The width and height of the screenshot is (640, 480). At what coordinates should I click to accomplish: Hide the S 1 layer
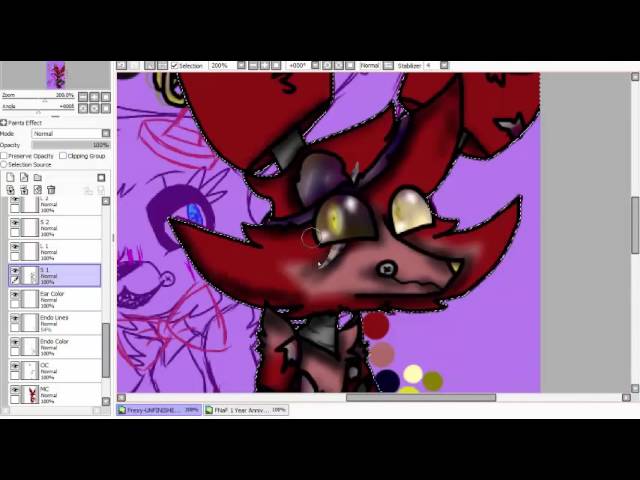15,271
